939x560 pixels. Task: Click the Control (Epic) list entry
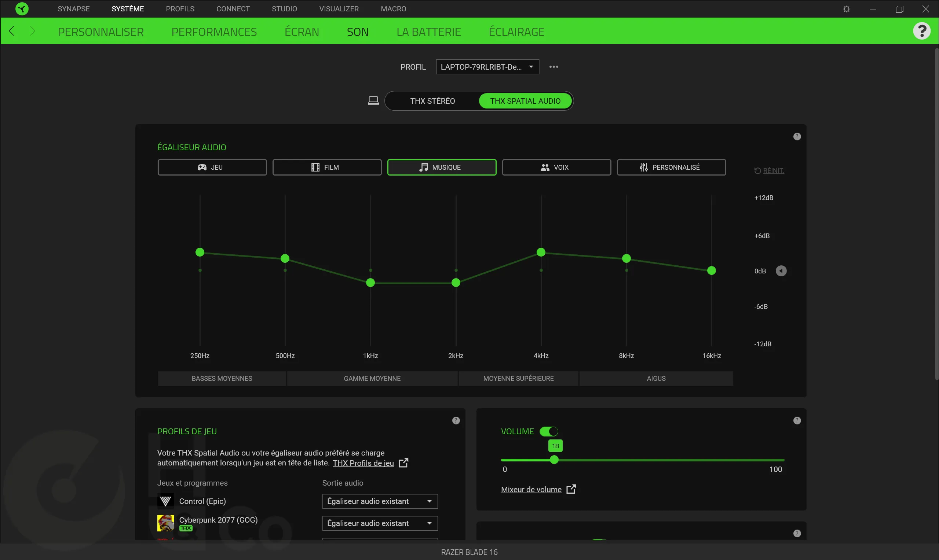point(202,501)
